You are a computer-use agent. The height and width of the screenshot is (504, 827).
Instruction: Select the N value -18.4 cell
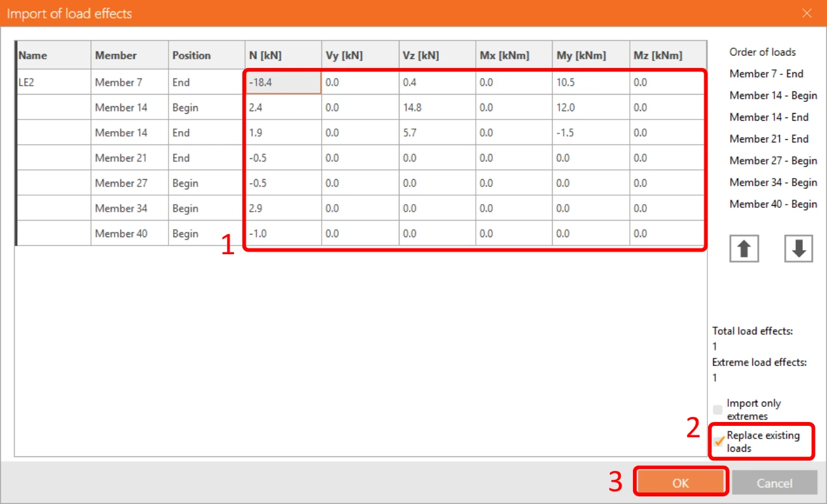pyautogui.click(x=283, y=82)
